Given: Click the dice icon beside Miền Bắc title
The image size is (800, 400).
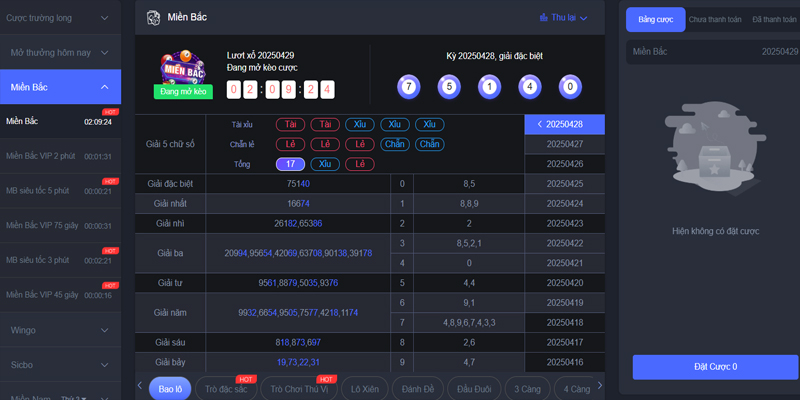Looking at the screenshot, I should tap(153, 18).
